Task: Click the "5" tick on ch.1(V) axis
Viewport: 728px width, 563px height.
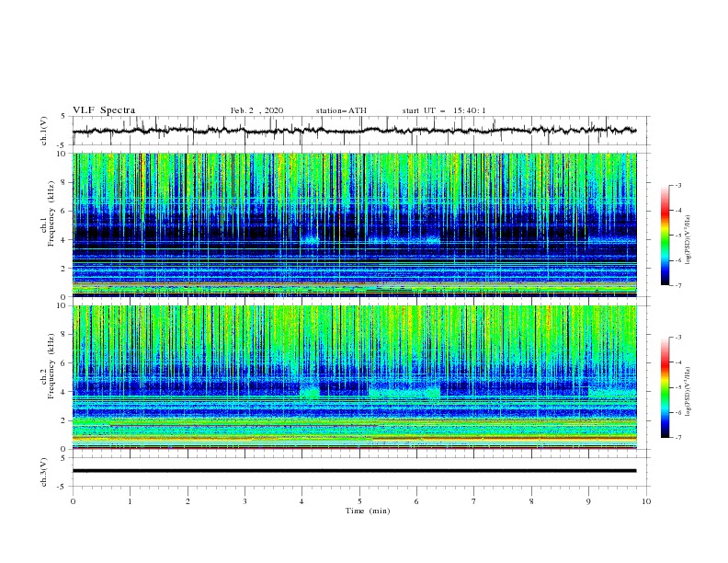Action: (x=64, y=116)
